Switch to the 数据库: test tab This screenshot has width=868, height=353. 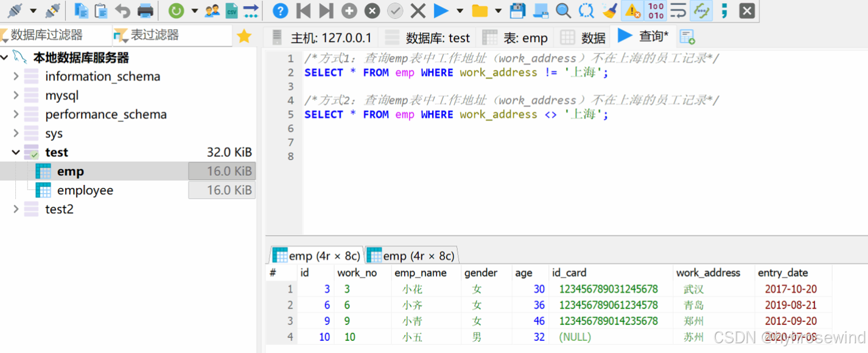428,38
